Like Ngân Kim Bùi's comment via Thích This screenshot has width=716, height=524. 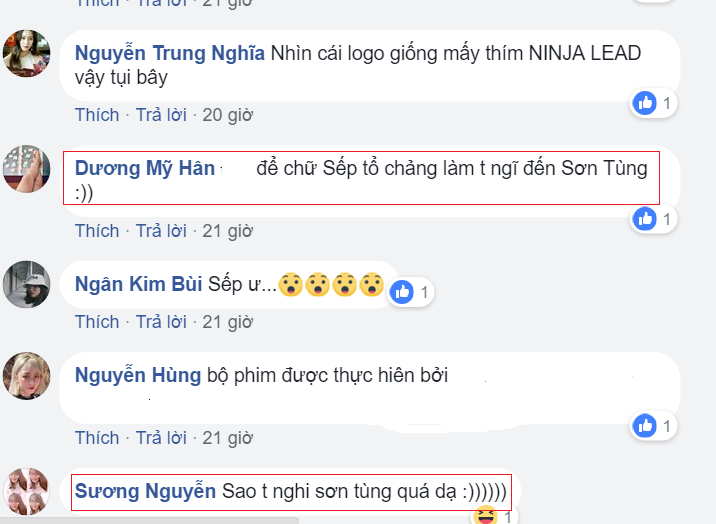coord(97,321)
